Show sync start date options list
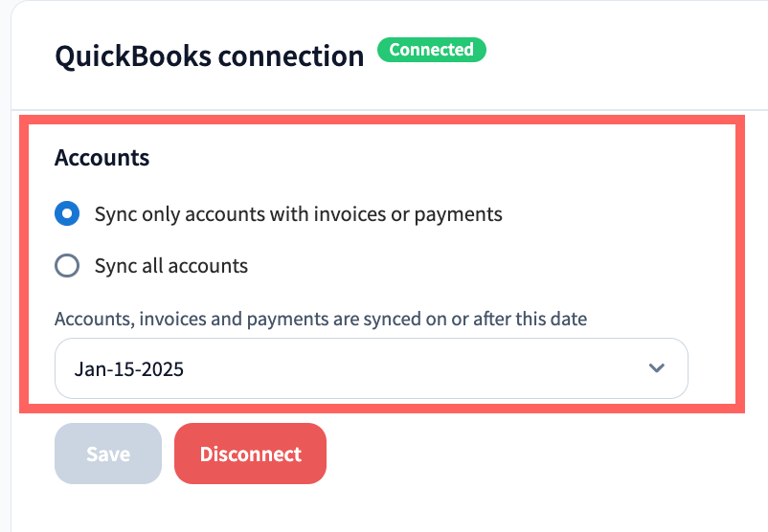 (372, 368)
